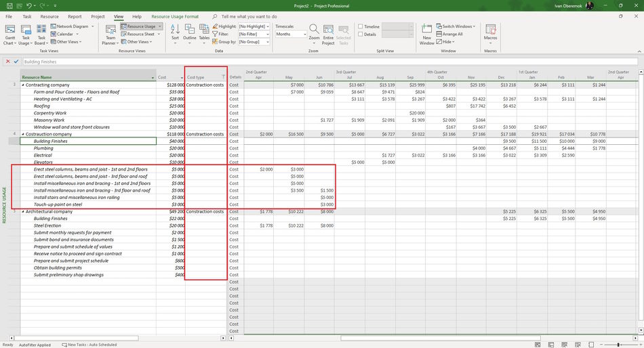Screen dimensions: 644x348
Task: Click the table pane horizontal scrollbar
Action: (77, 338)
